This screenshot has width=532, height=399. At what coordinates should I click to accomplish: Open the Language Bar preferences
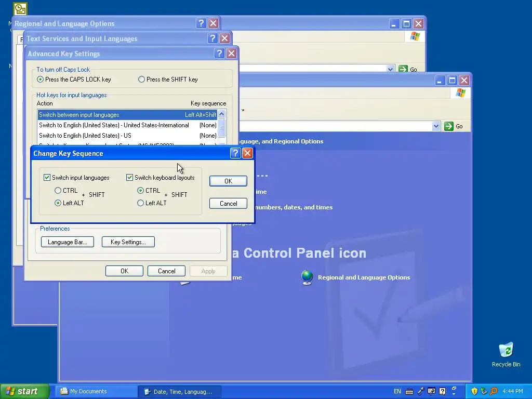[67, 242]
